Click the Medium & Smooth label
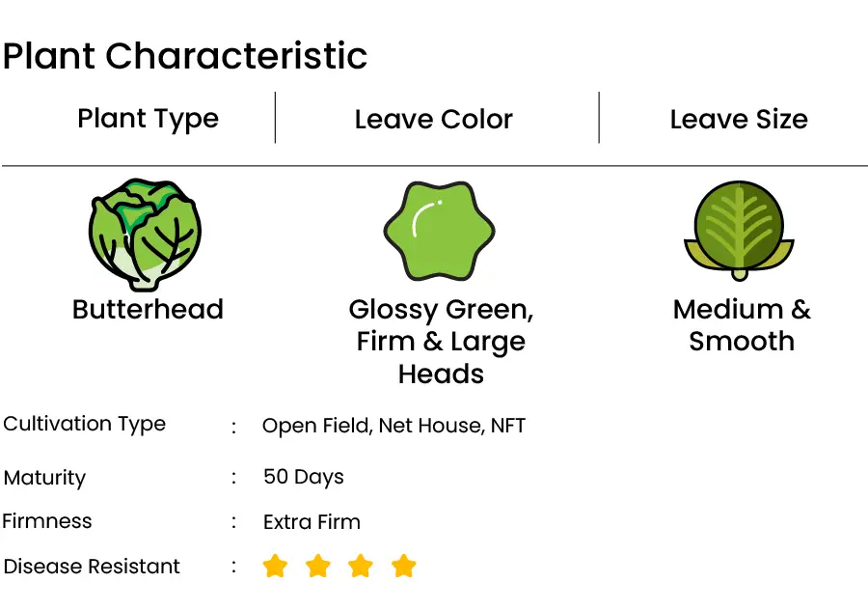Viewport: 868px width, 610px height. (742, 325)
